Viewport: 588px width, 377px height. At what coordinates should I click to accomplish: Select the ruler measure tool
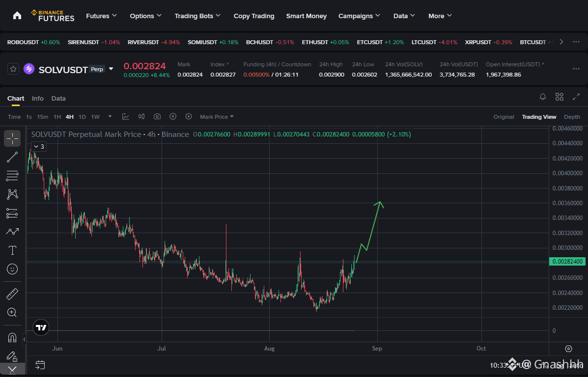click(x=12, y=294)
